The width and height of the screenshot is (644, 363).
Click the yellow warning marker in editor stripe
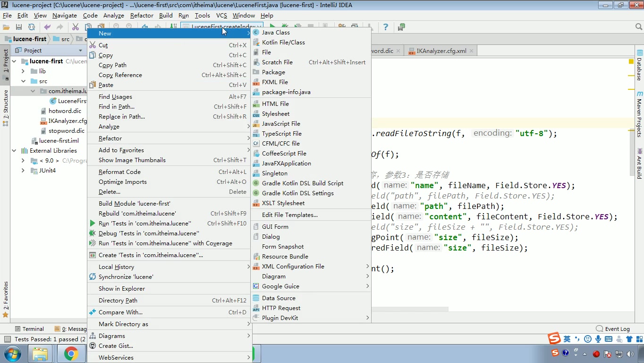(631, 61)
